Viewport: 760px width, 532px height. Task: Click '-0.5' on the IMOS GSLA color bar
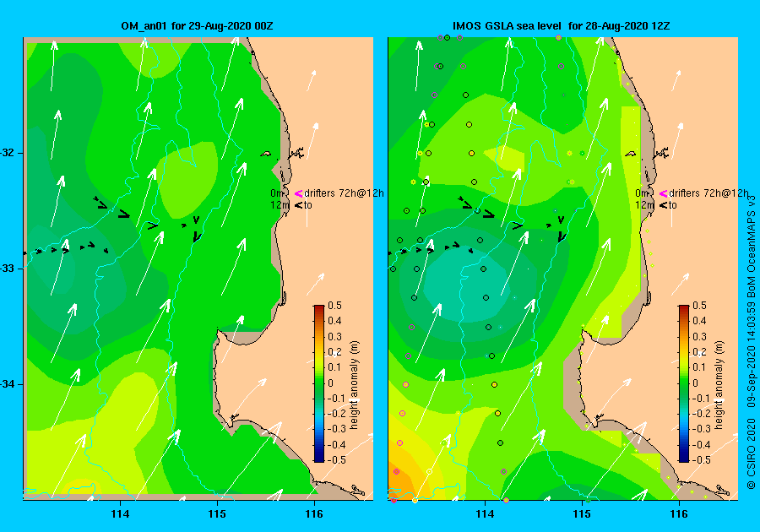(x=700, y=460)
